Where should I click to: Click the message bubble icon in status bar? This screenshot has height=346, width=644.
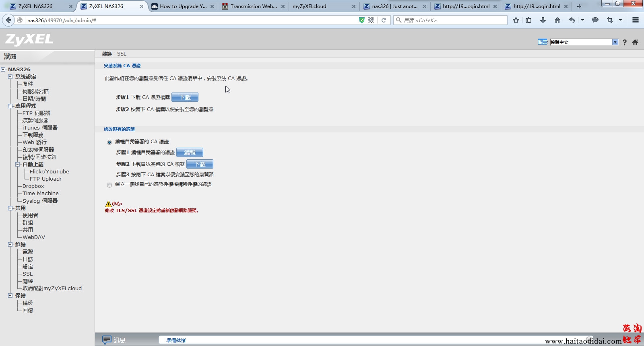pyautogui.click(x=107, y=340)
